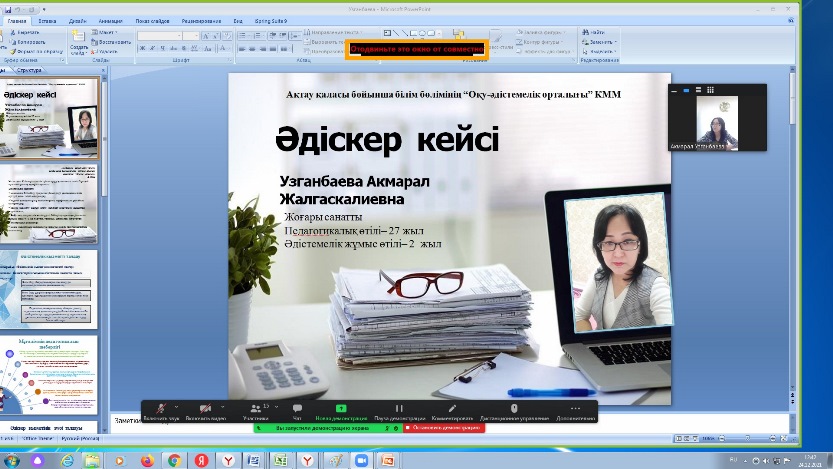Image resolution: width=833 pixels, height=469 pixels.
Task: Open the font name dropdown box
Action: pos(160,36)
